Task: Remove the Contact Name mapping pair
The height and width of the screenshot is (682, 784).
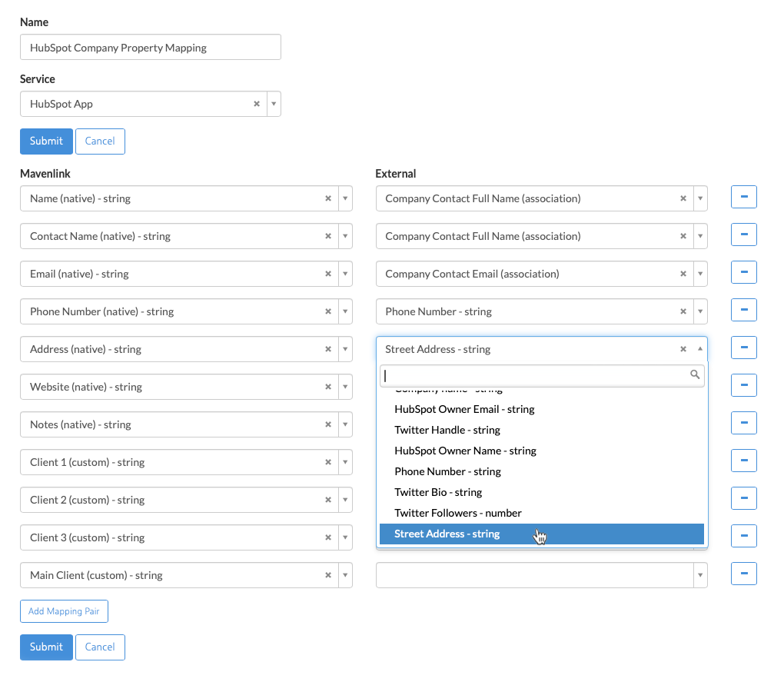Action: (x=743, y=235)
